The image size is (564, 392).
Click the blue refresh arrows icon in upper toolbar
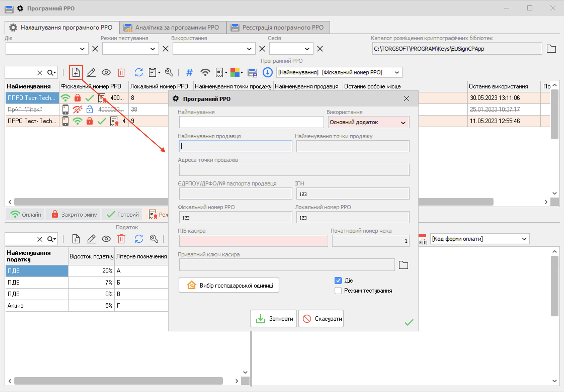point(139,72)
